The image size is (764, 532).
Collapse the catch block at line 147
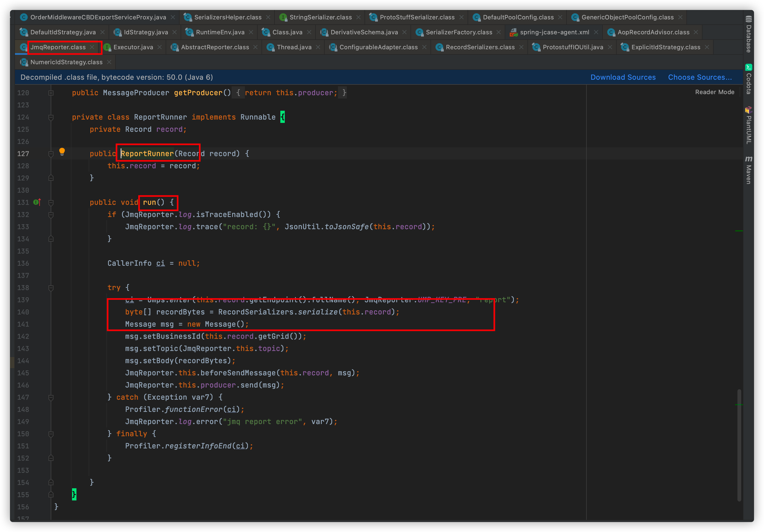[x=51, y=397]
